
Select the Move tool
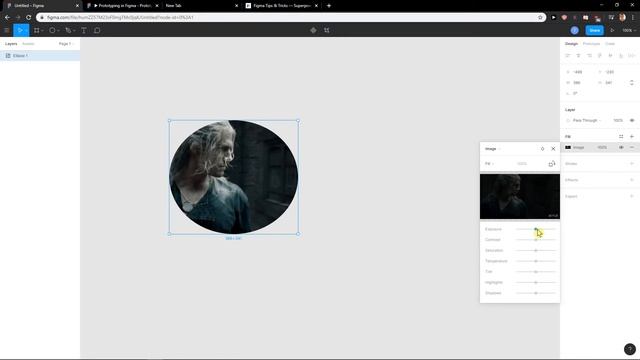tap(19, 30)
